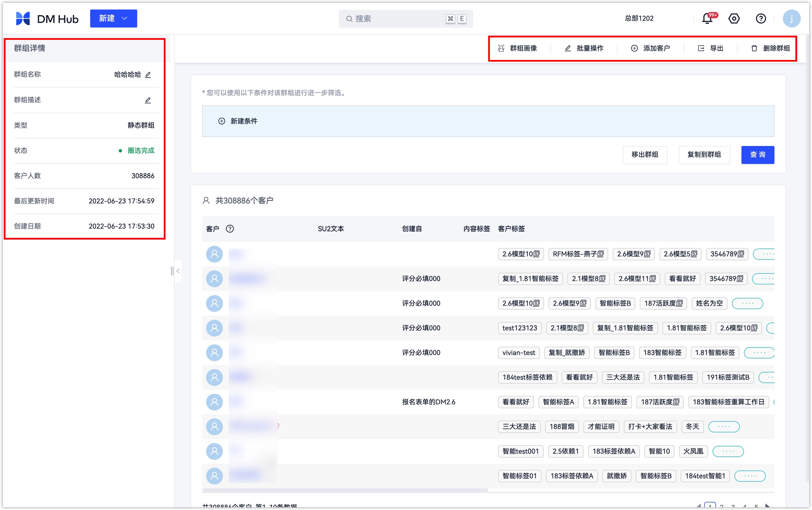Expand more tags in 火凤凰 row

point(728,451)
